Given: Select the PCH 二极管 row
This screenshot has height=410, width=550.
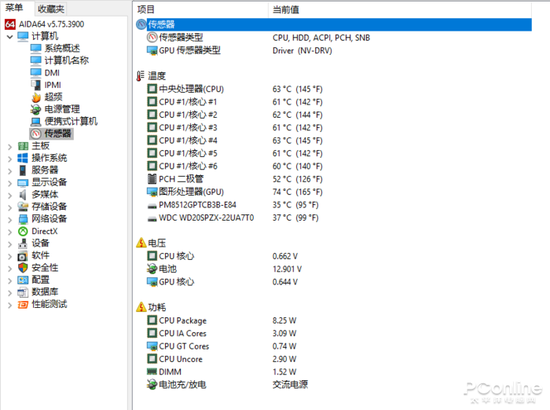Looking at the screenshot, I should 333,179.
